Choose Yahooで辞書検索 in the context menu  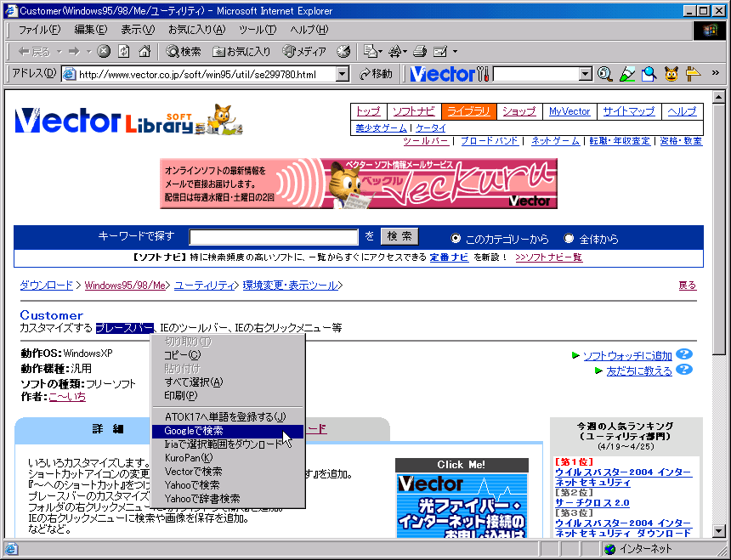228,499
